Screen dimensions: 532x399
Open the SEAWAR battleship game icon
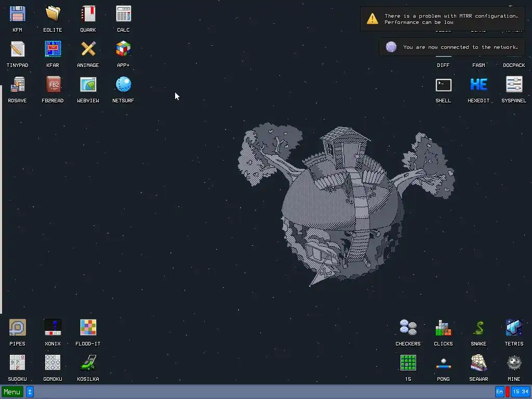click(478, 363)
